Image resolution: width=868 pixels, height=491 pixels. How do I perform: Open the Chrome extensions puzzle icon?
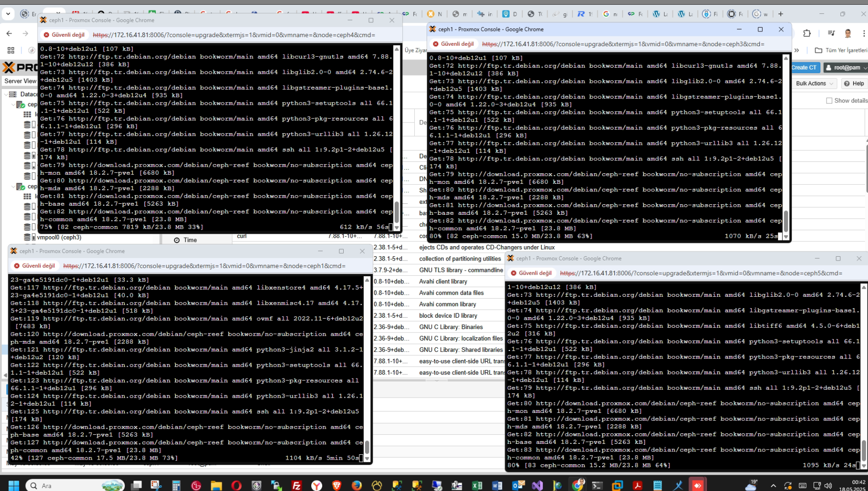tap(807, 33)
